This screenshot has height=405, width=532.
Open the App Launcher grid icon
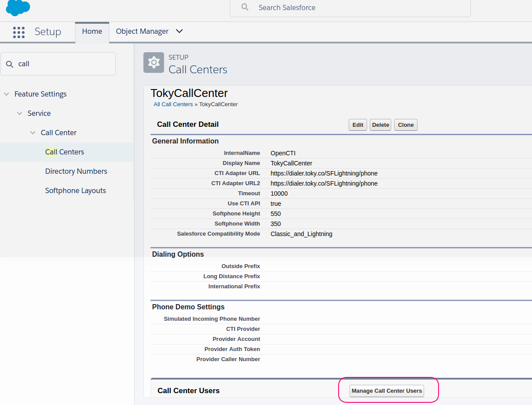19,32
